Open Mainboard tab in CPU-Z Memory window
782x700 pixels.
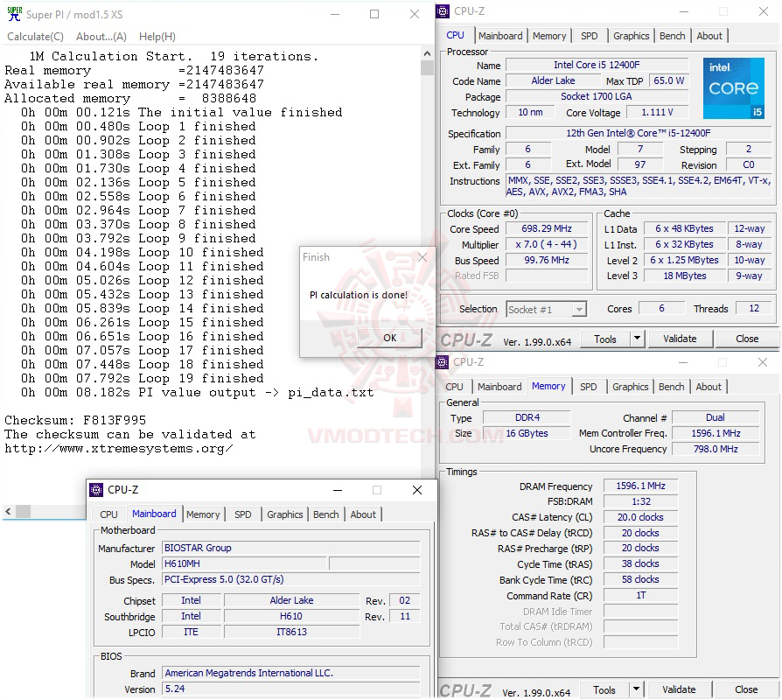pos(499,387)
